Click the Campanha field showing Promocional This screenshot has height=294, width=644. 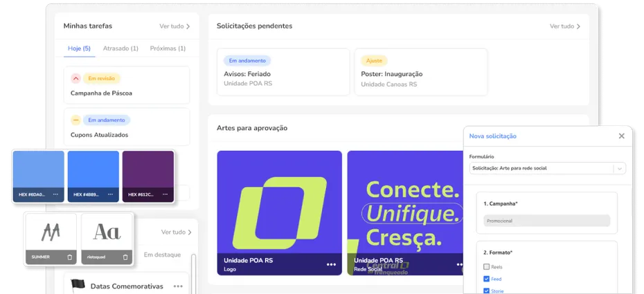(x=546, y=221)
